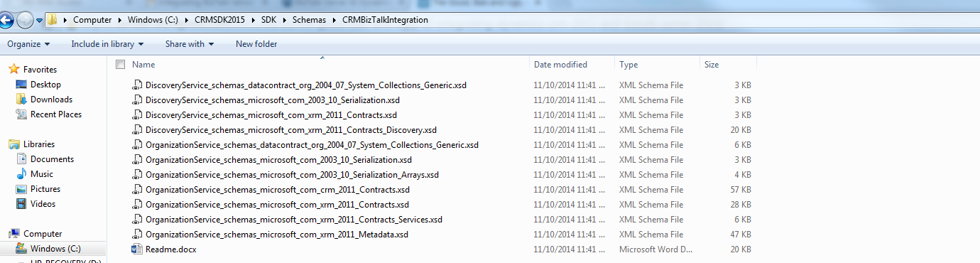Select the Documents library in sidebar

click(x=52, y=159)
